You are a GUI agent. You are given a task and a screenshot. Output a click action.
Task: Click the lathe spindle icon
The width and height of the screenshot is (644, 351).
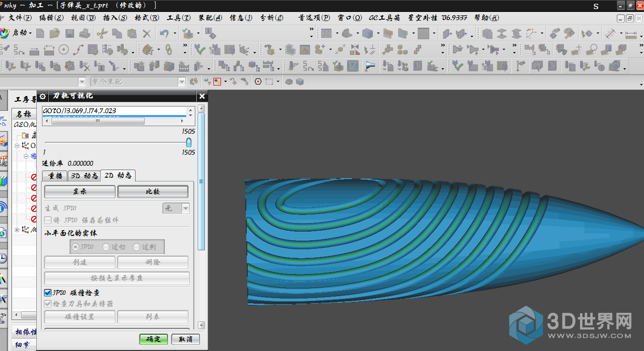(x=370, y=65)
